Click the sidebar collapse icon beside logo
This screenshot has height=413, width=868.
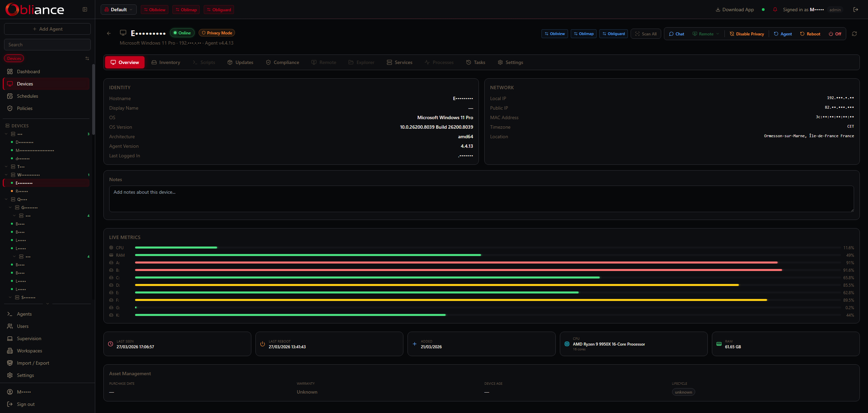[x=85, y=10]
